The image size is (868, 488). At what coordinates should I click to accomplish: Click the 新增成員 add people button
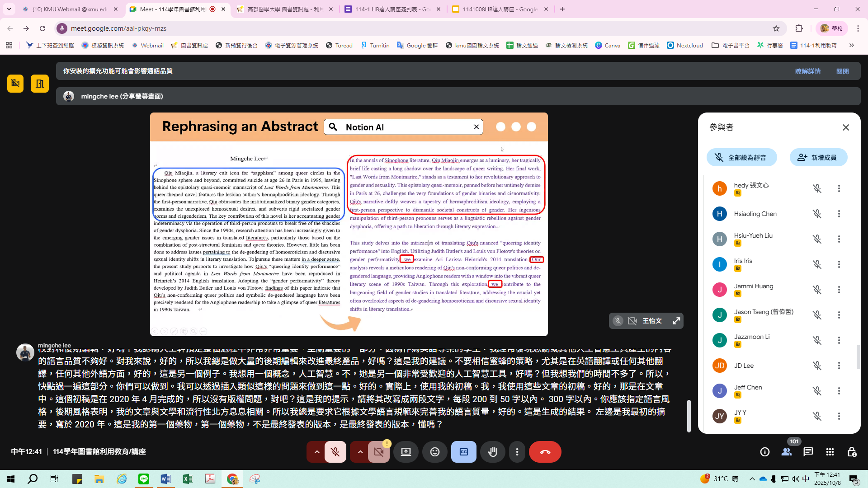coord(818,157)
